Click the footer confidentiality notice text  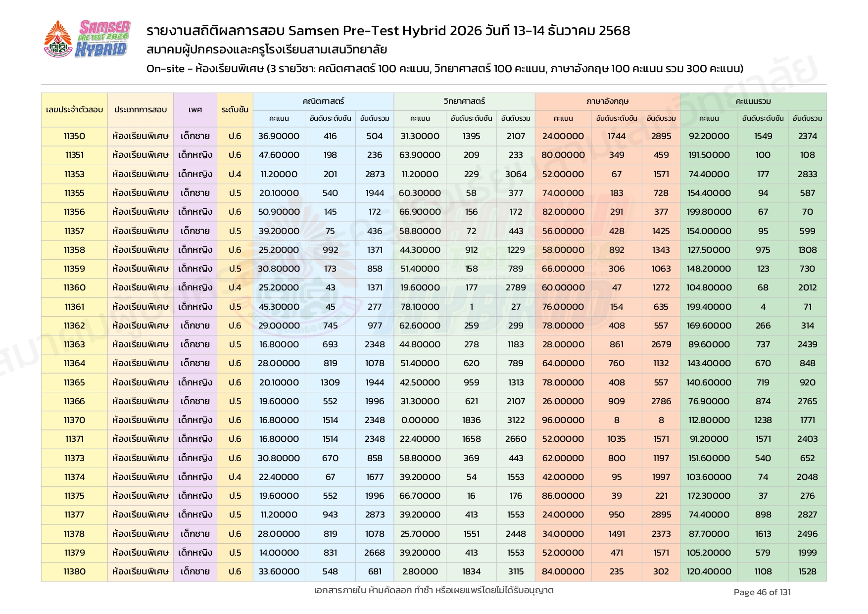(x=434, y=590)
